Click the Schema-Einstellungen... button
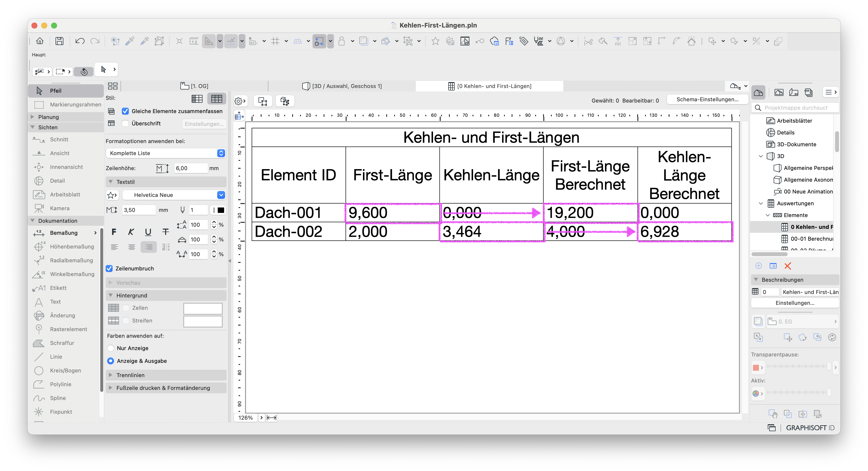Viewport: 868px width, 471px height. click(707, 100)
